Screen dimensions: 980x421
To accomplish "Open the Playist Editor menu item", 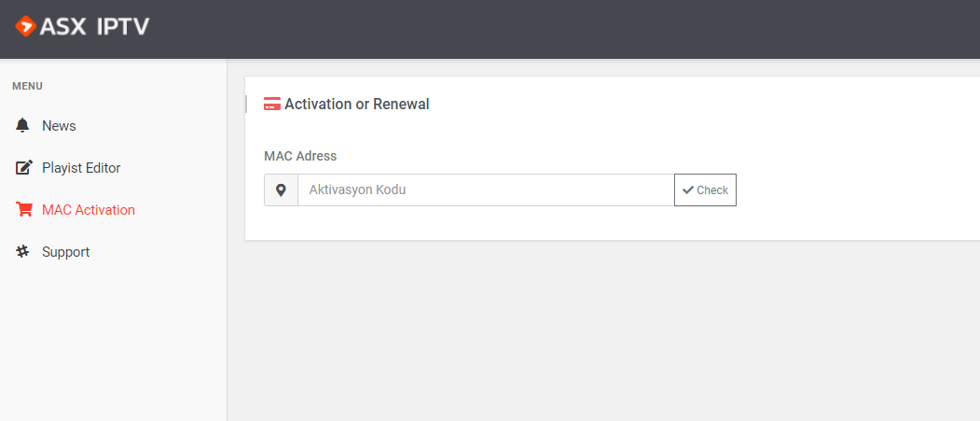I will pos(81,168).
